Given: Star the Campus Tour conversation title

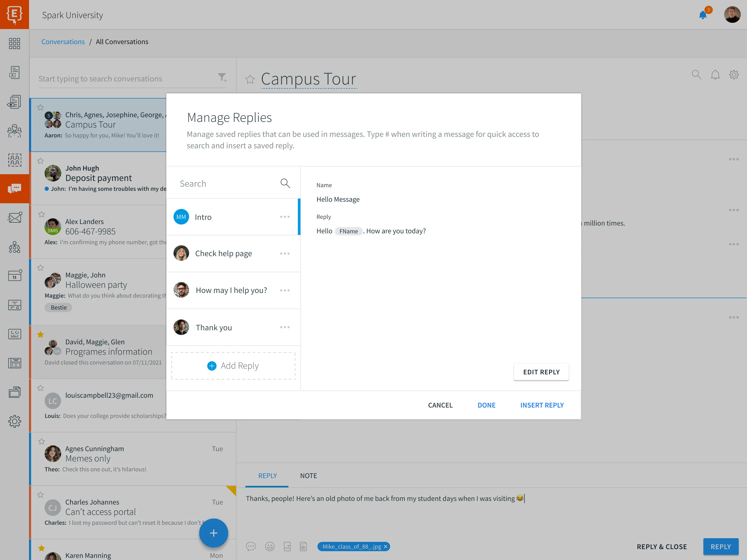Looking at the screenshot, I should (250, 79).
